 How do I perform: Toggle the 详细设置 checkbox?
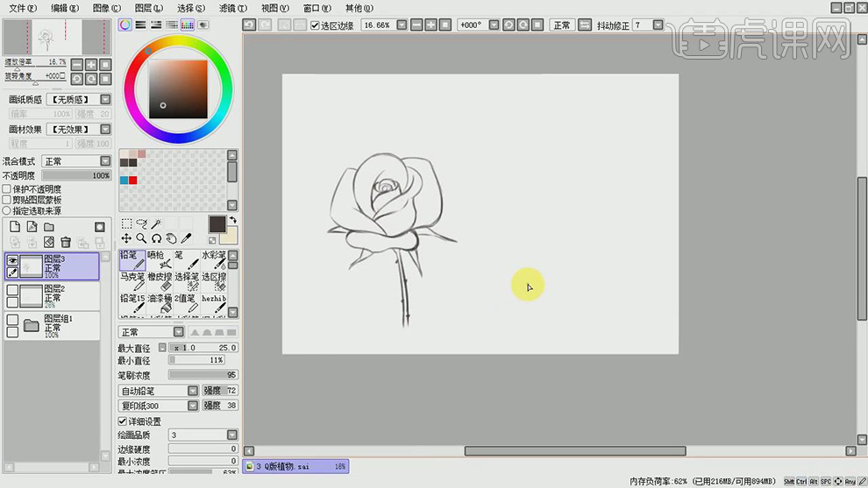click(123, 421)
